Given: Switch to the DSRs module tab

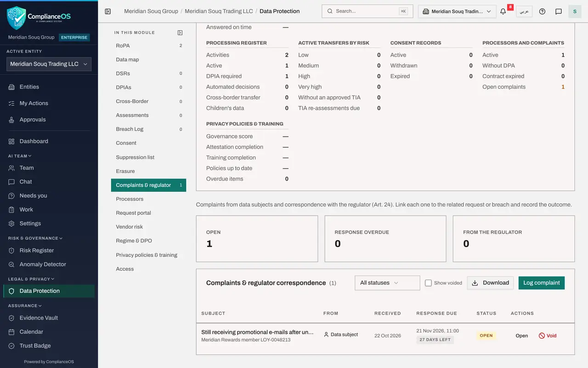Looking at the screenshot, I should tap(148, 74).
